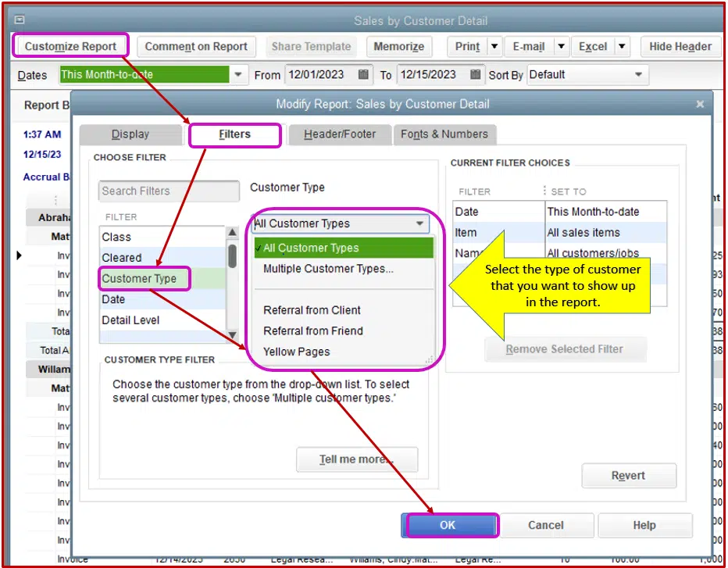Viewport: 728px width, 568px height.
Task: Choose All Customer Types option
Action: (344, 248)
